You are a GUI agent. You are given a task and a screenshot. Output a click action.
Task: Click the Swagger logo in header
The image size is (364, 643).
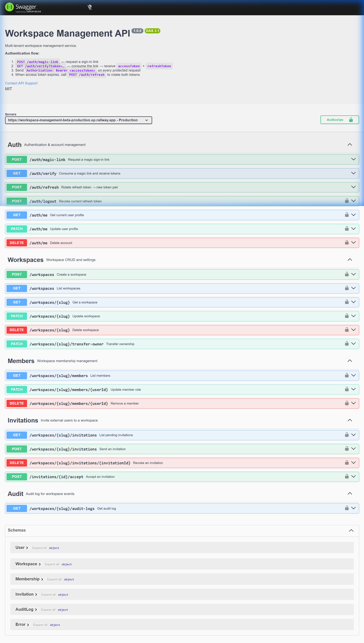pos(23,7)
